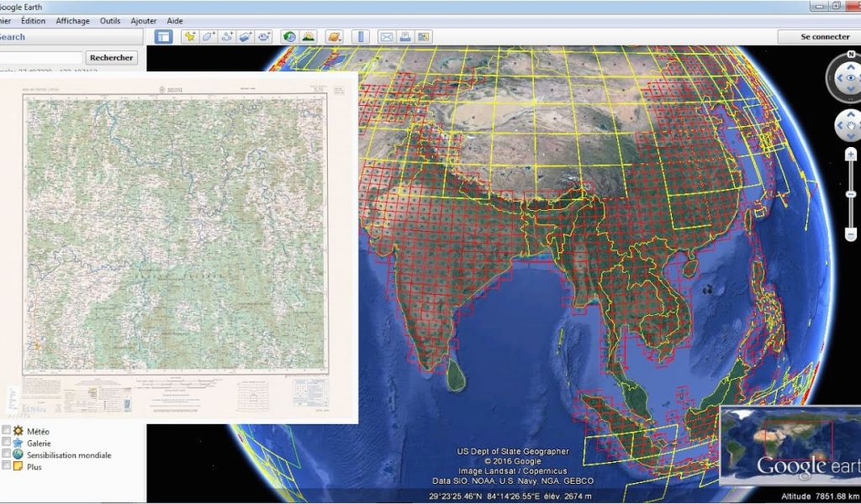This screenshot has height=504, width=861.
Task: Open the Affichage menu
Action: pyautogui.click(x=72, y=20)
